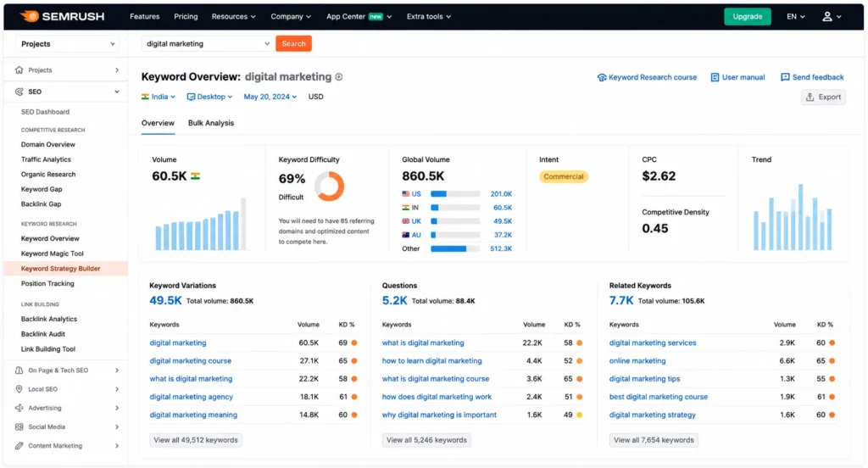Click View all 49,512 keywords

coord(196,440)
